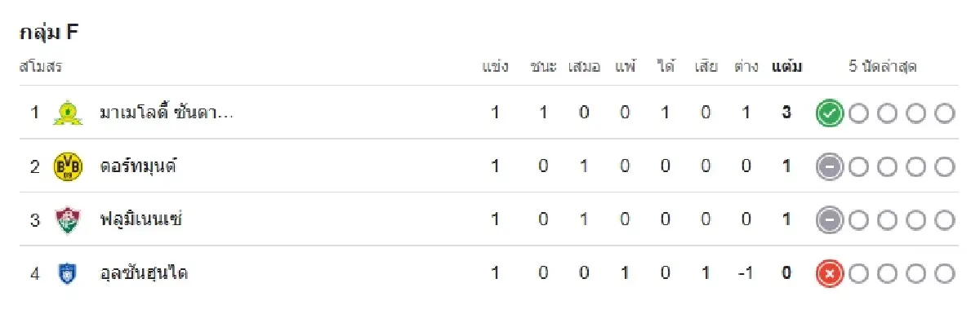This screenshot has height=323, width=980.
Task: Click the แต้ม points column header
Action: (x=786, y=67)
